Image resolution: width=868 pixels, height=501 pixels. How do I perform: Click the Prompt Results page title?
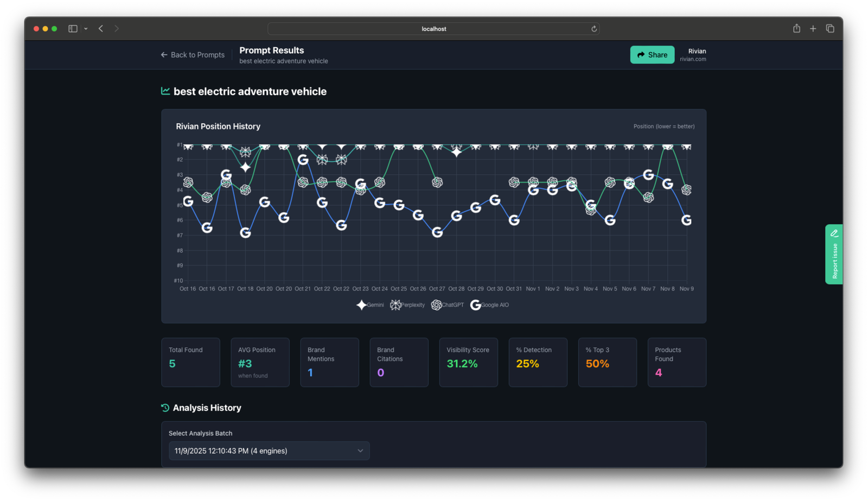[x=271, y=50]
